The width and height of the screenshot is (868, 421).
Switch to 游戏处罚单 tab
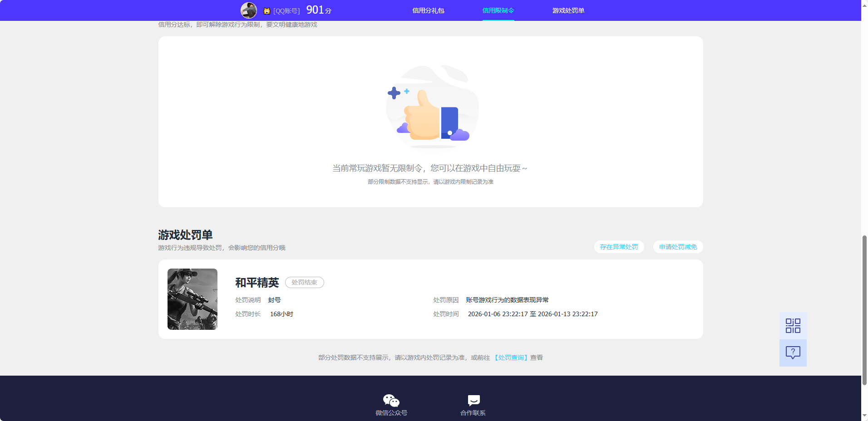(568, 10)
